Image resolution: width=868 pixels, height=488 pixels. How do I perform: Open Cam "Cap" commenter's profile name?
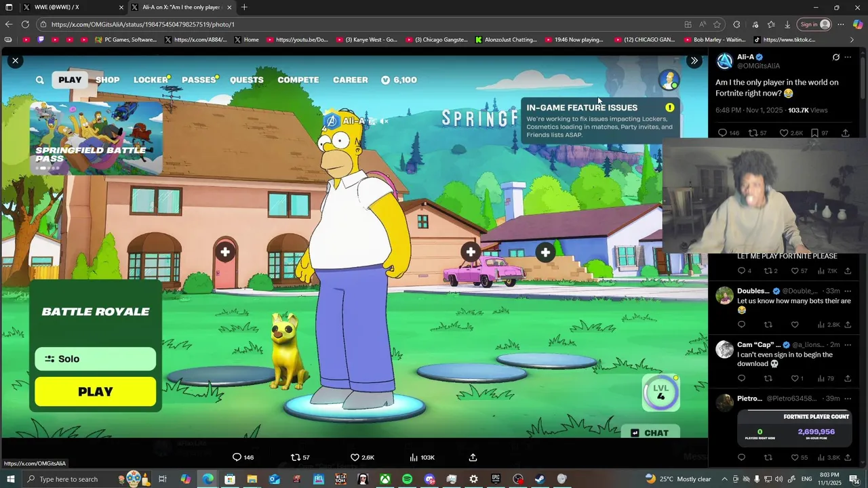tap(758, 344)
